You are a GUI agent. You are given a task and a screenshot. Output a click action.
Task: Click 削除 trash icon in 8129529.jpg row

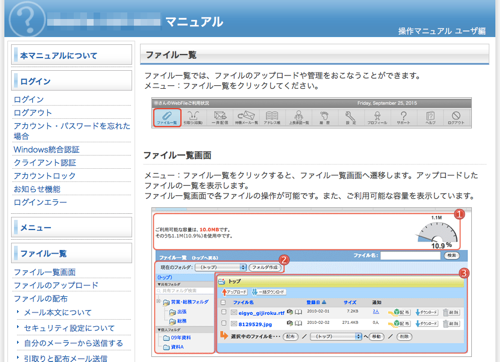coord(451,323)
